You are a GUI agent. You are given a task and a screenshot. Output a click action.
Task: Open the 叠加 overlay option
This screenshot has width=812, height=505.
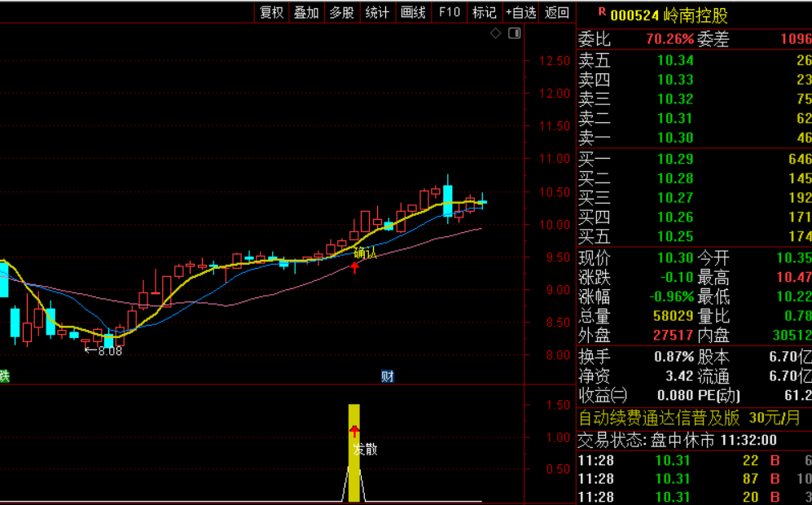(306, 12)
